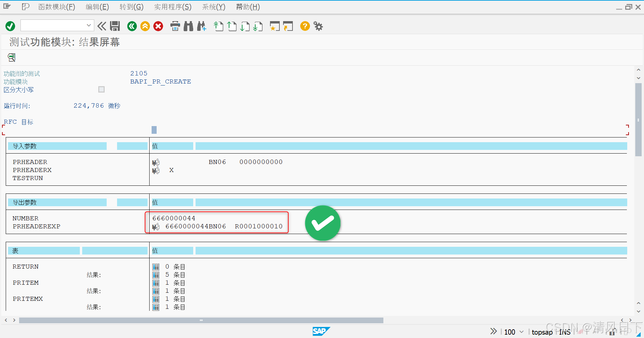644x338 pixels.
Task: Click the green Back arrow icon
Action: click(x=131, y=26)
